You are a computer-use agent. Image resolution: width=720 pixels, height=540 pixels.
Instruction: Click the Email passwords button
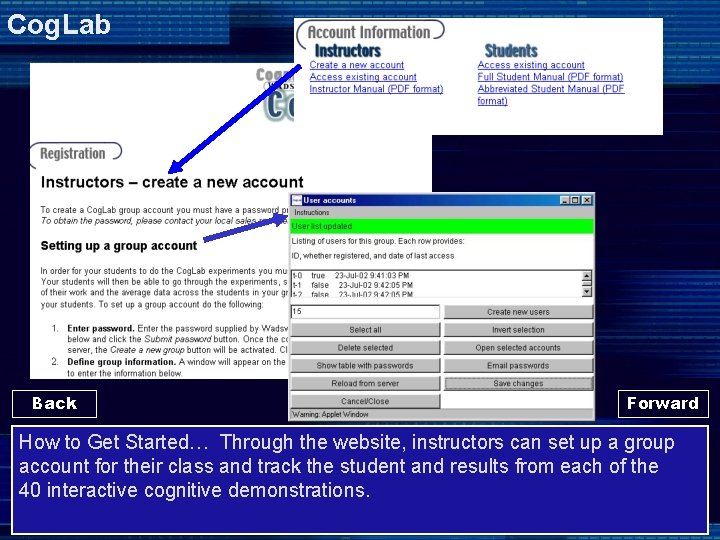coord(518,366)
